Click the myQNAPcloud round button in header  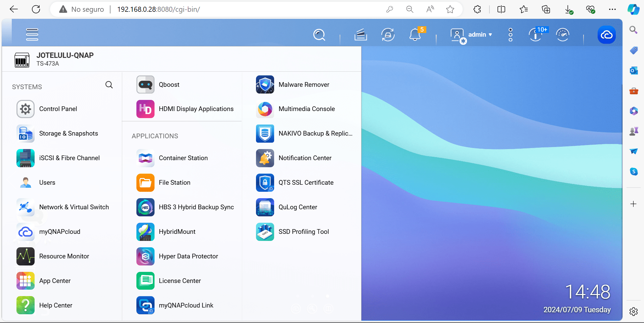[607, 35]
